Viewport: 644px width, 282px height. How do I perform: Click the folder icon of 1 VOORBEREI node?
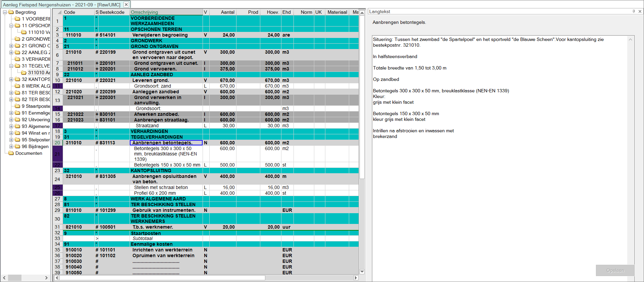click(17, 19)
